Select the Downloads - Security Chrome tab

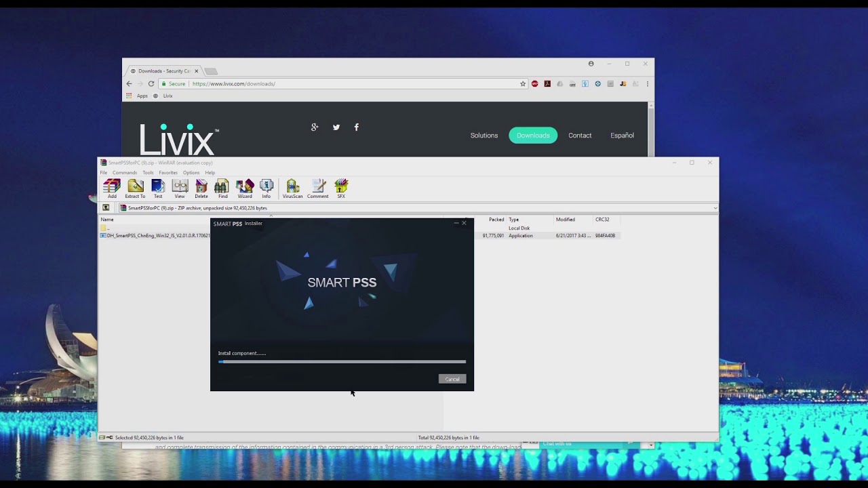(x=163, y=71)
